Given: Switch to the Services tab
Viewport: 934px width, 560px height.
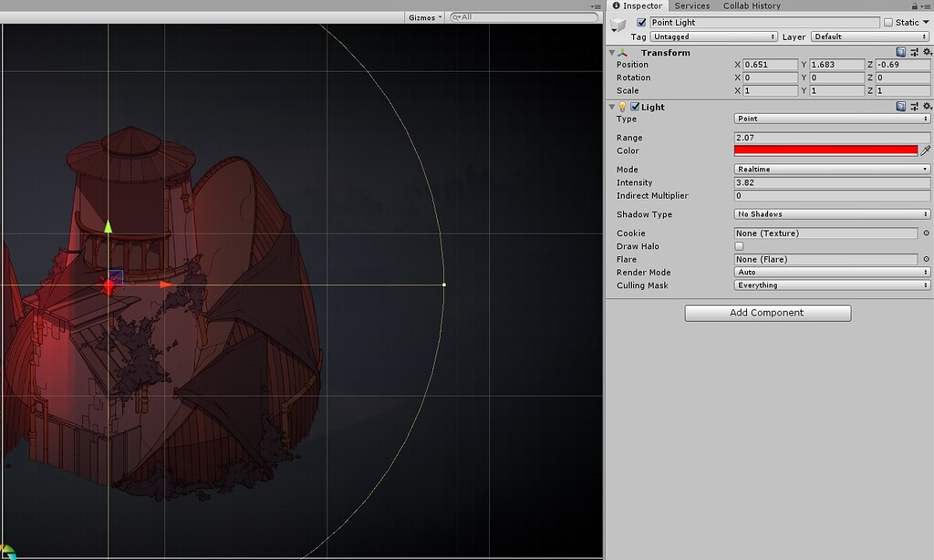Looking at the screenshot, I should click(692, 5).
